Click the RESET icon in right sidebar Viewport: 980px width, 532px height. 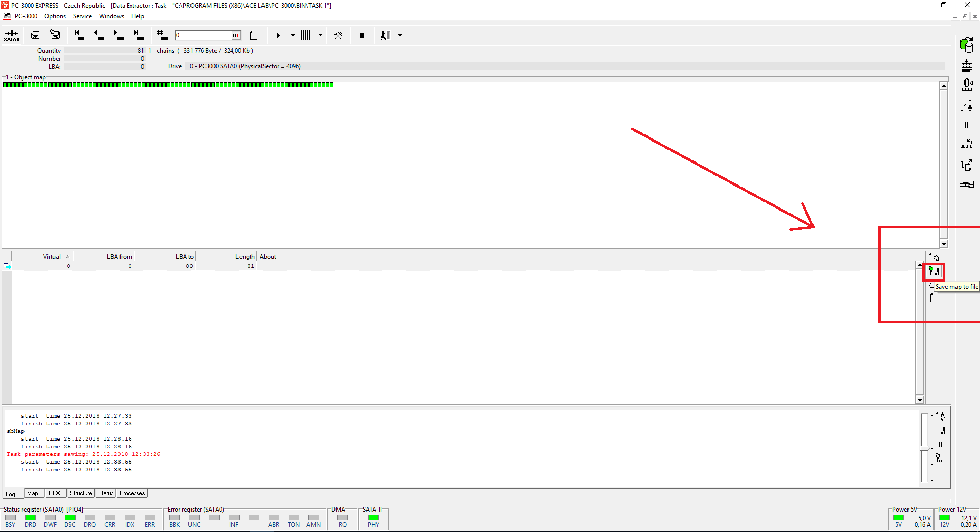click(966, 65)
